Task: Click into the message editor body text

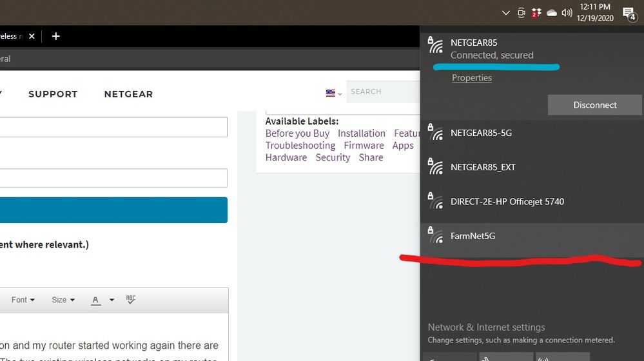Action: tap(109, 346)
